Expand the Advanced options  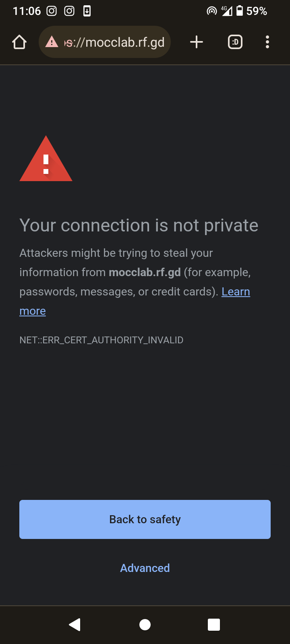(x=145, y=568)
